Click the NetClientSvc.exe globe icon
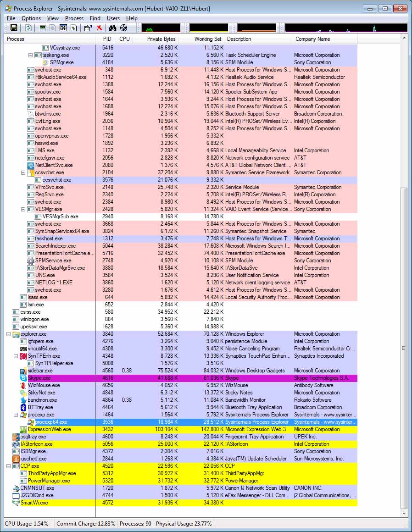This screenshot has width=412, height=532. tap(31, 165)
